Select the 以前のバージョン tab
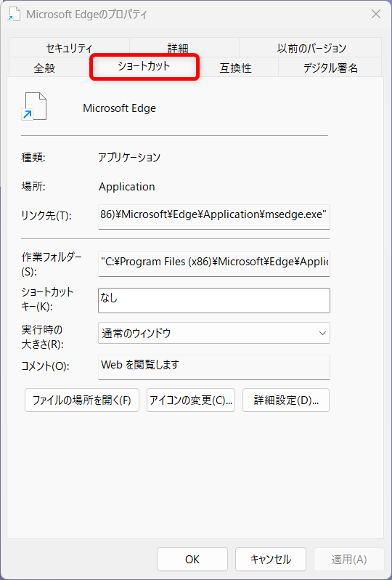The width and height of the screenshot is (392, 580). (x=311, y=48)
